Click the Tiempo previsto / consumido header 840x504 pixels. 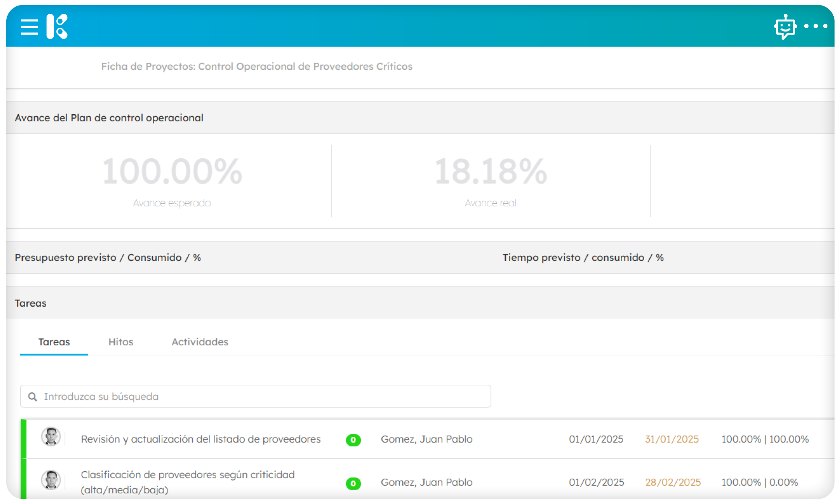coord(583,257)
